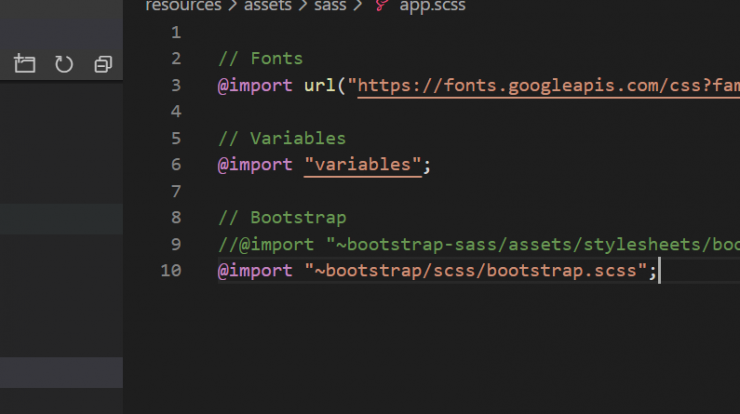Viewport: 740px width, 414px height.
Task: Click the url function on line 3
Action: click(320, 85)
